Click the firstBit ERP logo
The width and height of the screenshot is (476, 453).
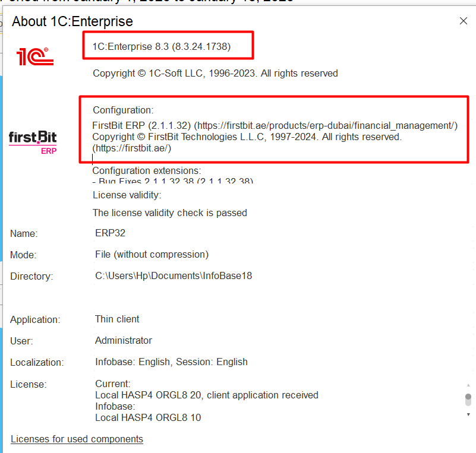click(33, 143)
